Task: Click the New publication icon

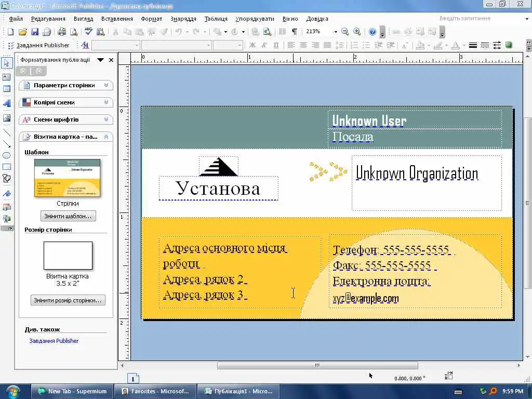Action: (x=10, y=32)
